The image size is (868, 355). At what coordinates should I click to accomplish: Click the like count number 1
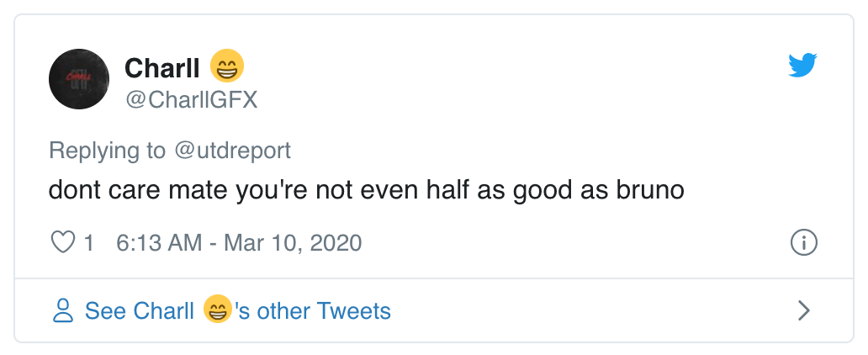[x=87, y=243]
